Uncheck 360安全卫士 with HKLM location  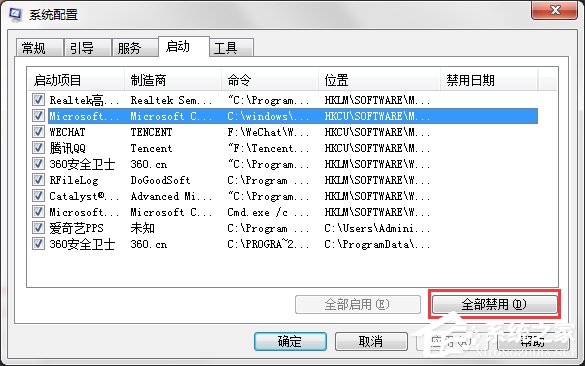tap(38, 164)
